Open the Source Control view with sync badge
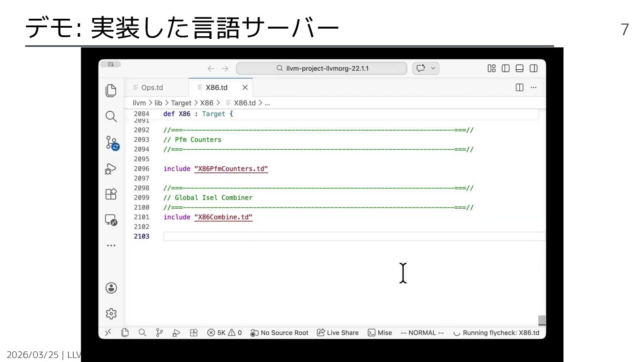Viewport: 644px width, 362px height. (111, 143)
